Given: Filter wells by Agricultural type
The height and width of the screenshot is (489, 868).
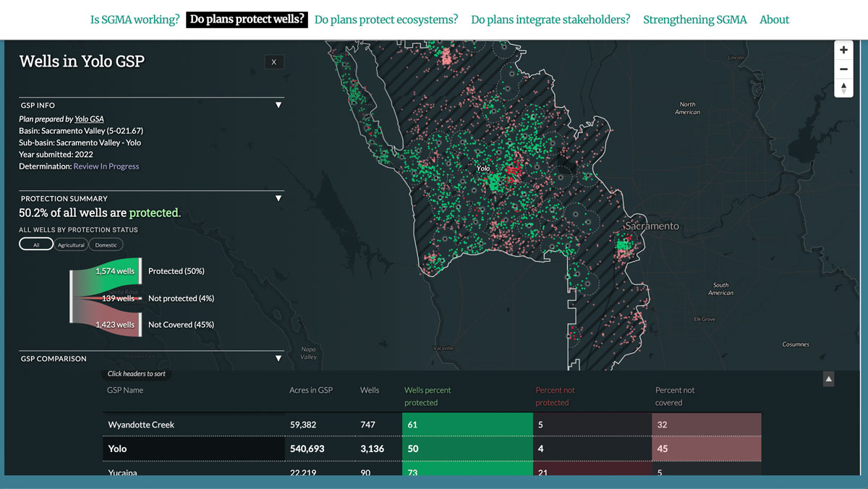Looking at the screenshot, I should tap(71, 245).
